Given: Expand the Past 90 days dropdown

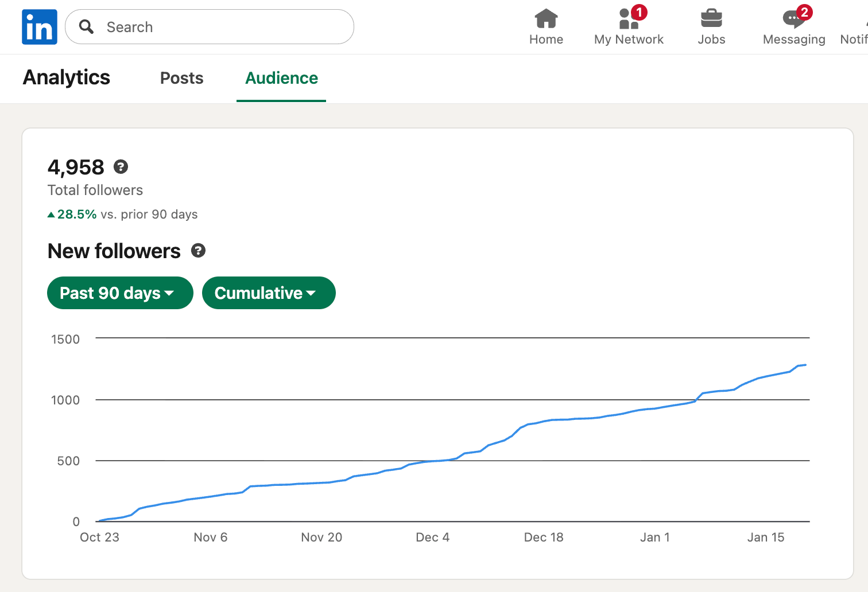Looking at the screenshot, I should click(x=120, y=293).
